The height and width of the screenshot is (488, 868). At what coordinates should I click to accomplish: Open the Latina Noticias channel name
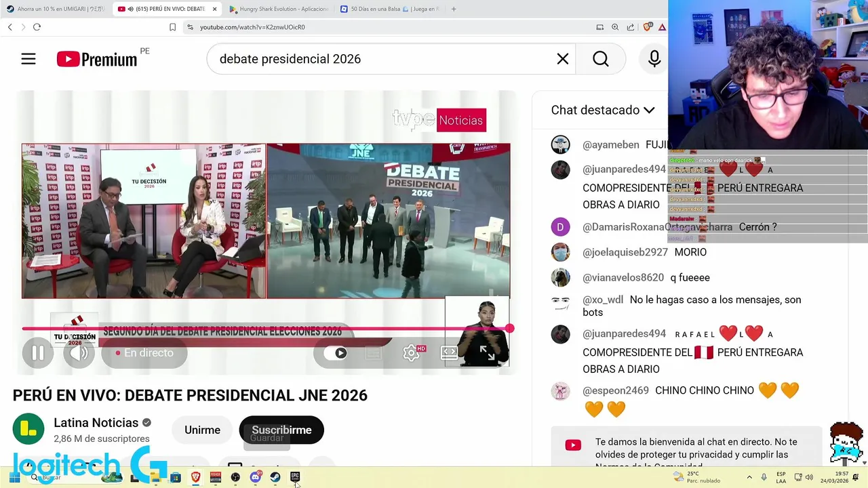click(96, 423)
